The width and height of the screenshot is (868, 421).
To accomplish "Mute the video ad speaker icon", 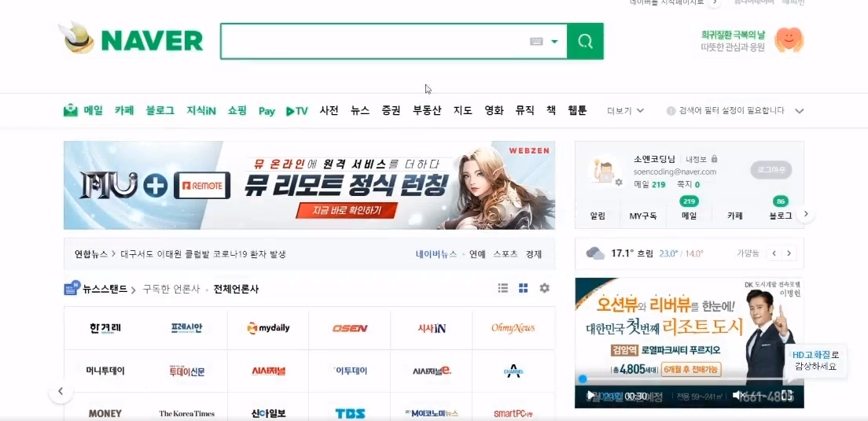I will pos(737,396).
